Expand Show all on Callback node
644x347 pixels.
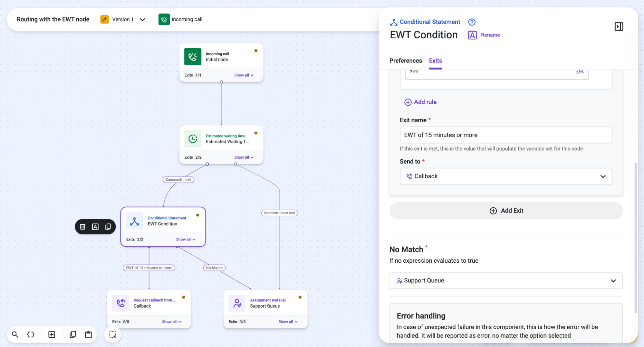tap(172, 322)
